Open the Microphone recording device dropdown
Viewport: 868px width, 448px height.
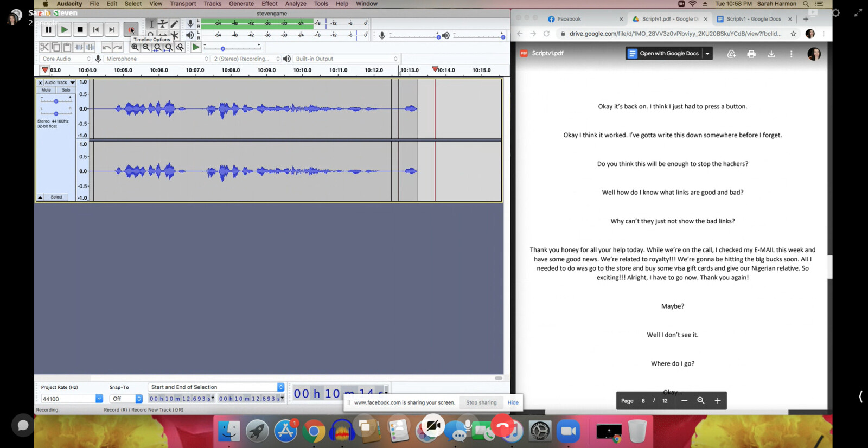157,59
